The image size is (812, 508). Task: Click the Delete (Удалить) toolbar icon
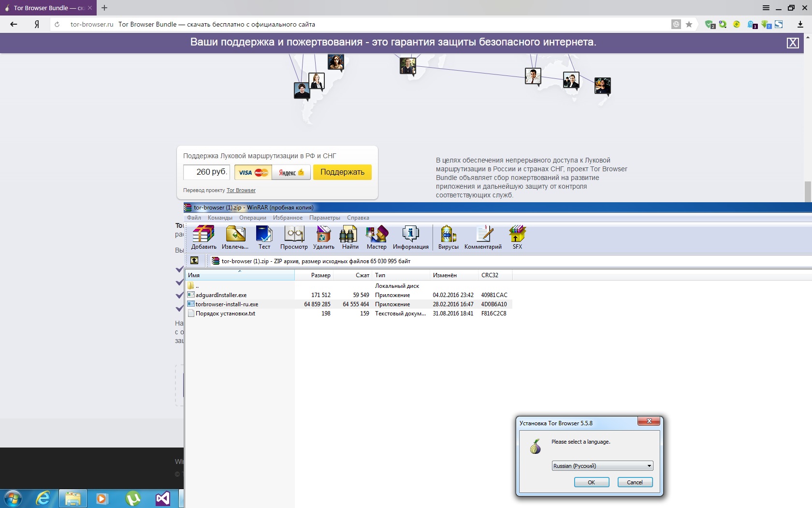[323, 237]
